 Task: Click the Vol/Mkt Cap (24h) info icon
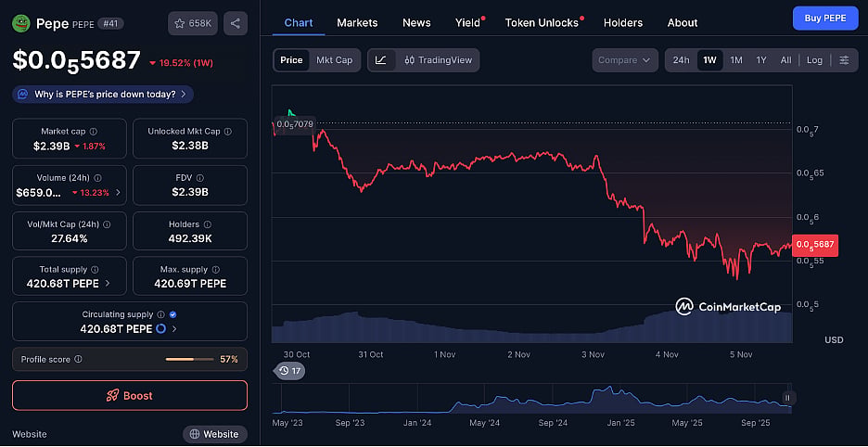click(x=107, y=224)
